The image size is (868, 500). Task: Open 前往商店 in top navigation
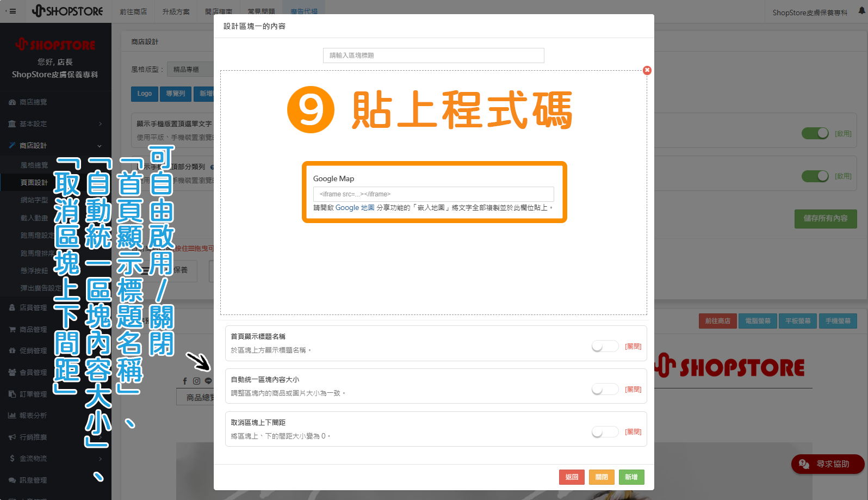click(133, 11)
